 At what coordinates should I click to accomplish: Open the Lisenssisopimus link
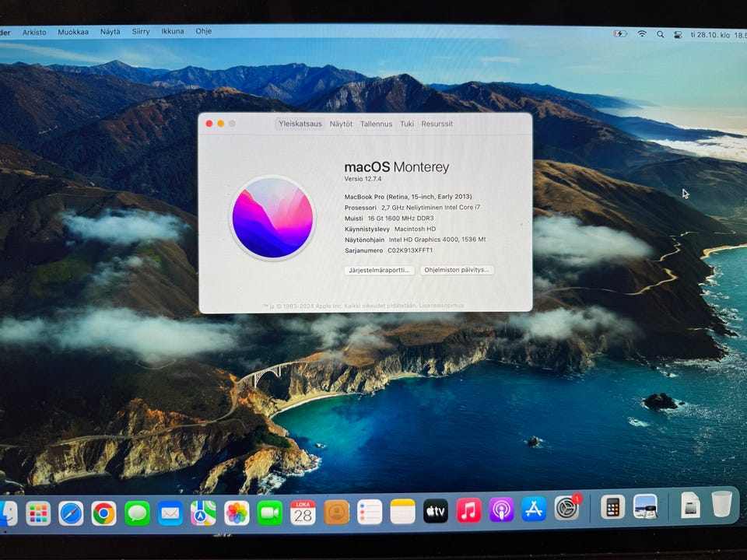tap(441, 306)
